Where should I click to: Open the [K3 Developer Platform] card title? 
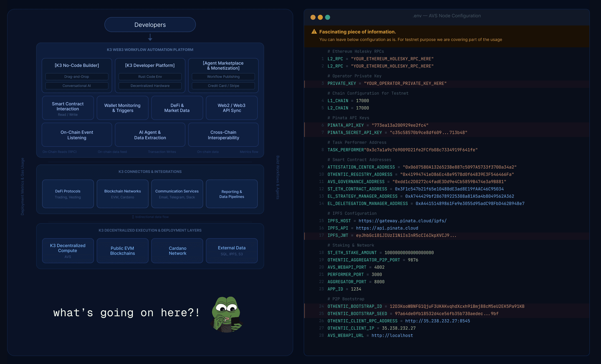tap(150, 65)
